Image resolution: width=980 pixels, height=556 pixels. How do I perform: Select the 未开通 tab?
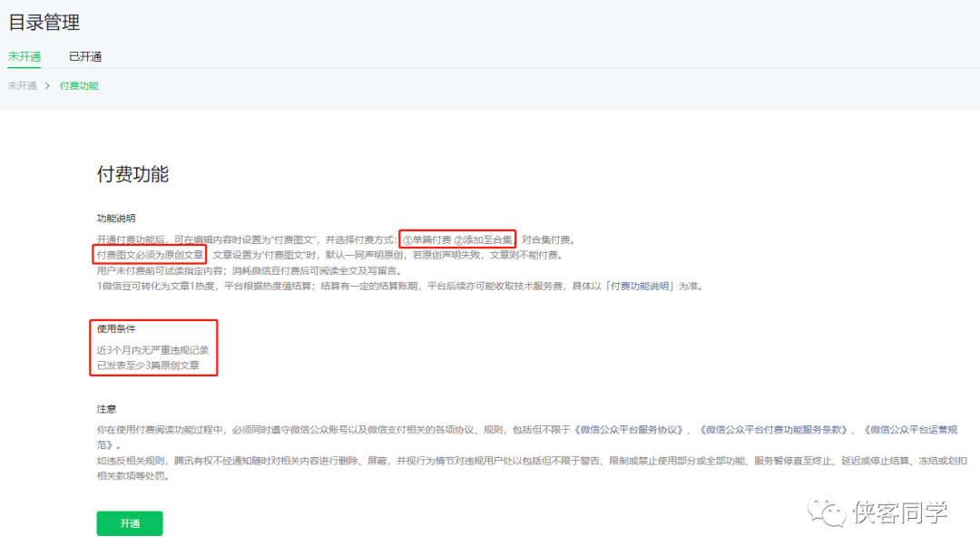(24, 56)
